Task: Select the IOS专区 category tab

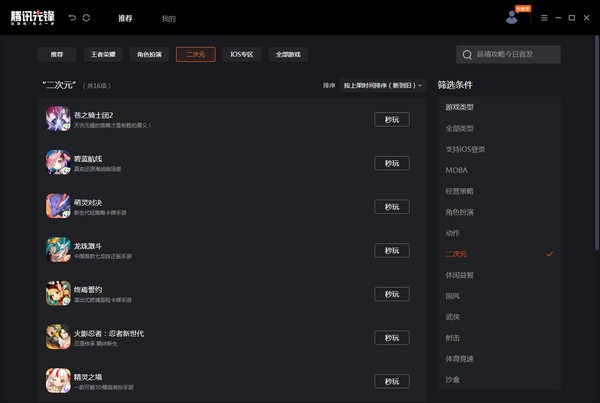Action: (242, 54)
